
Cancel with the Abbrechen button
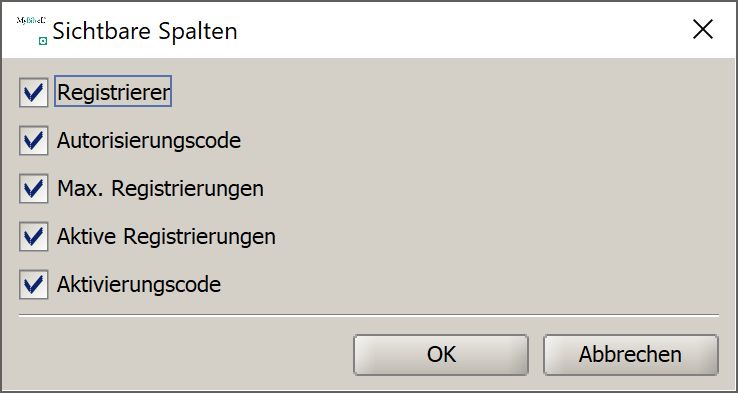pyautogui.click(x=631, y=355)
